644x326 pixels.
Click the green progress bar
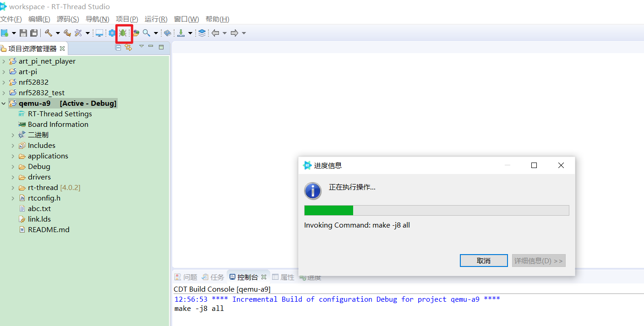point(328,210)
